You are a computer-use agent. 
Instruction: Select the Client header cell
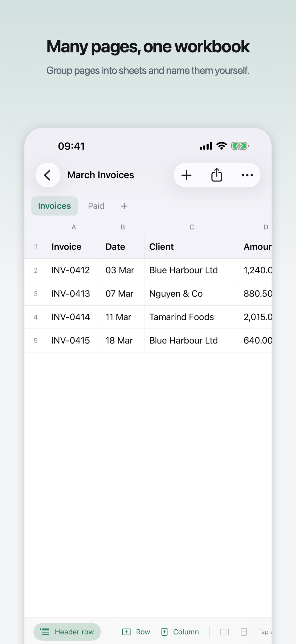[x=191, y=247]
